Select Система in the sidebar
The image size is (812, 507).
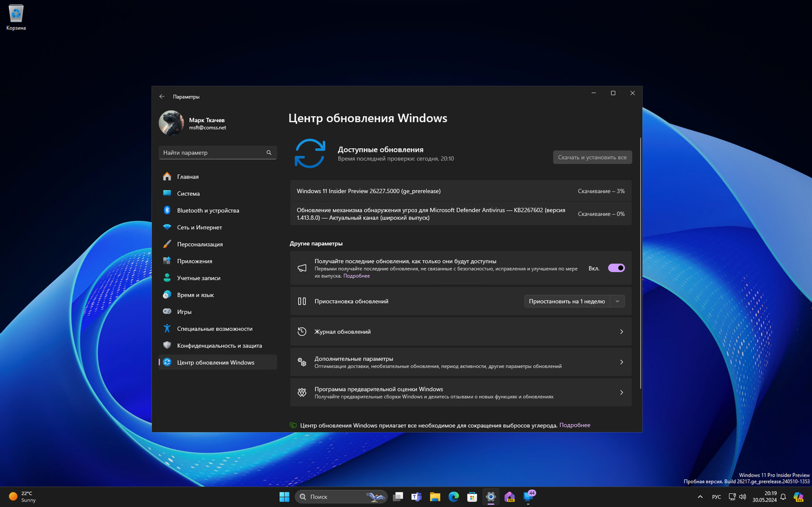click(188, 193)
